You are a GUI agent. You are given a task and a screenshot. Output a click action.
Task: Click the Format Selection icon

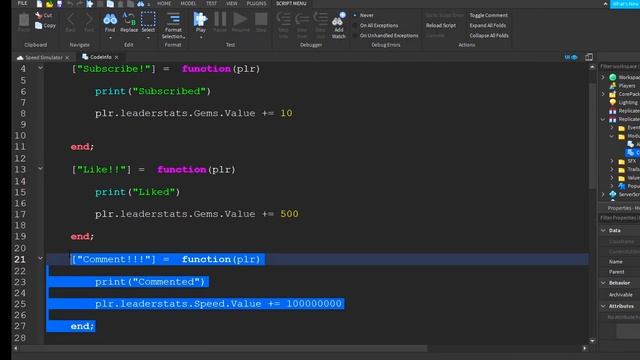click(173, 19)
